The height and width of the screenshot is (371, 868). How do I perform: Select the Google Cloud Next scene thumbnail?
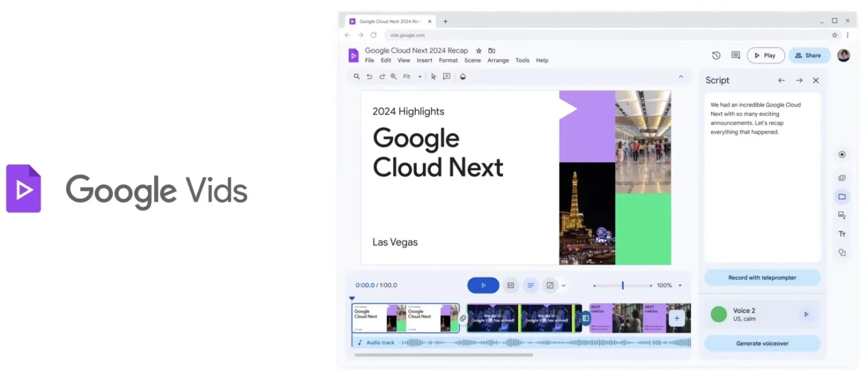pyautogui.click(x=405, y=318)
